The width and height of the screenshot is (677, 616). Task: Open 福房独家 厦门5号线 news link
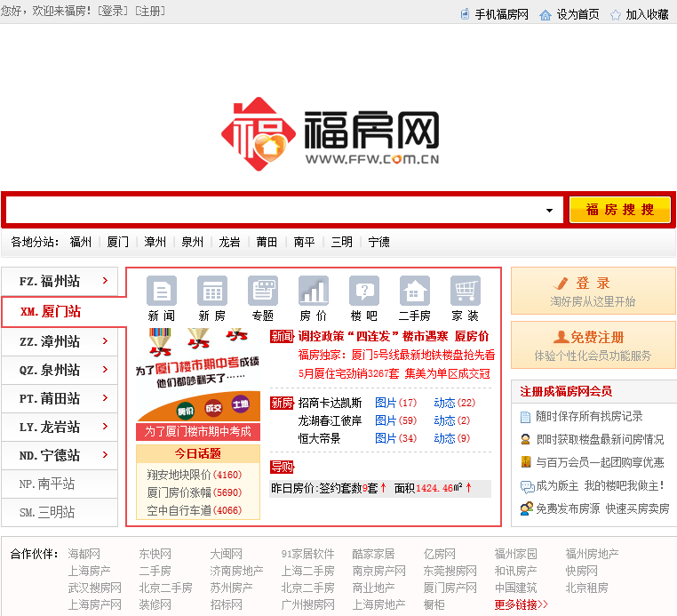(396, 355)
